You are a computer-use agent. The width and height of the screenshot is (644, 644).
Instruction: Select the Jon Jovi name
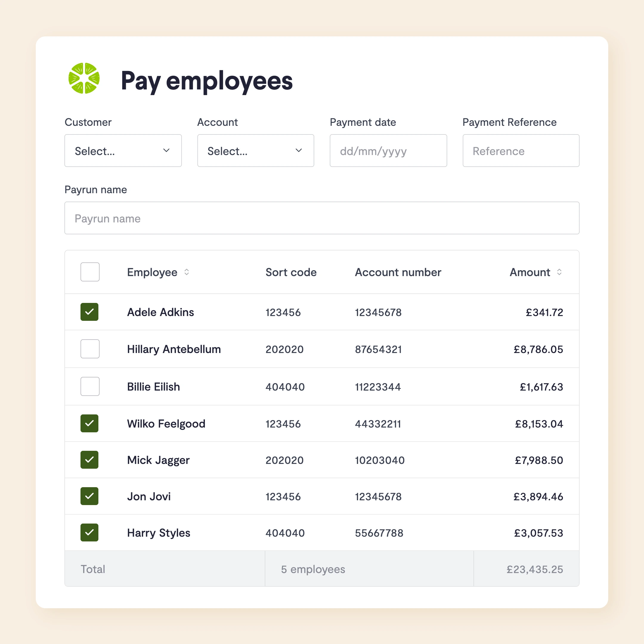[149, 497]
